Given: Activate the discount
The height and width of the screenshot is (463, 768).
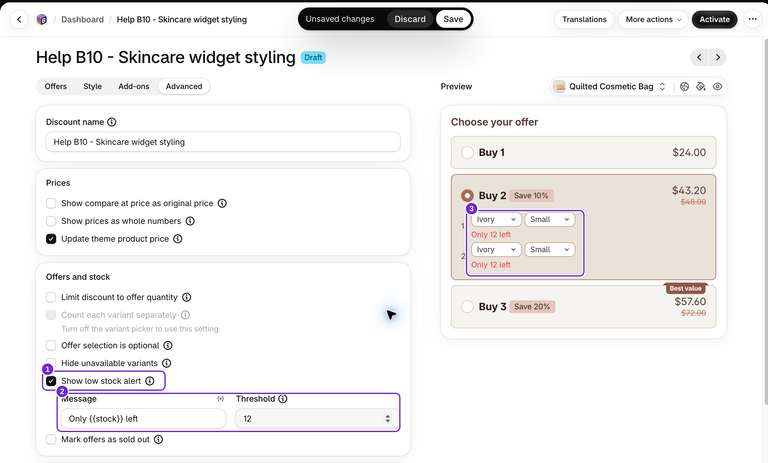Looking at the screenshot, I should pyautogui.click(x=714, y=20).
